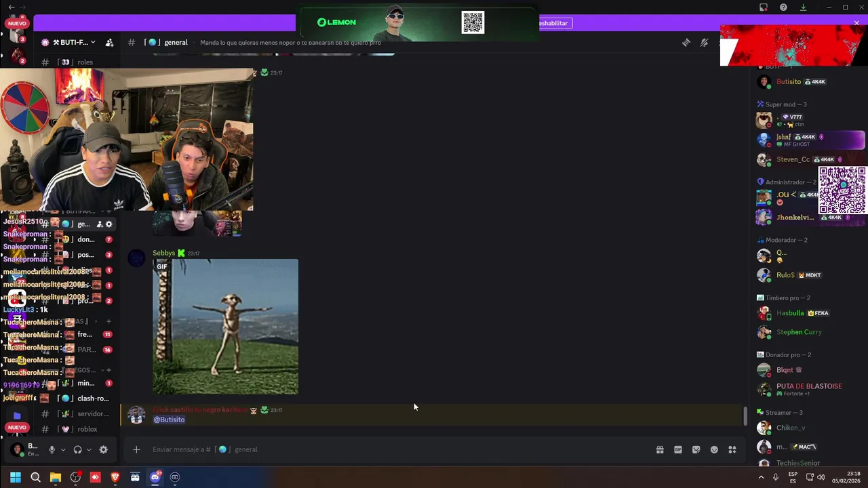Open Hasbulla member in Timbero pro list
The image size is (868, 488).
[810, 313]
